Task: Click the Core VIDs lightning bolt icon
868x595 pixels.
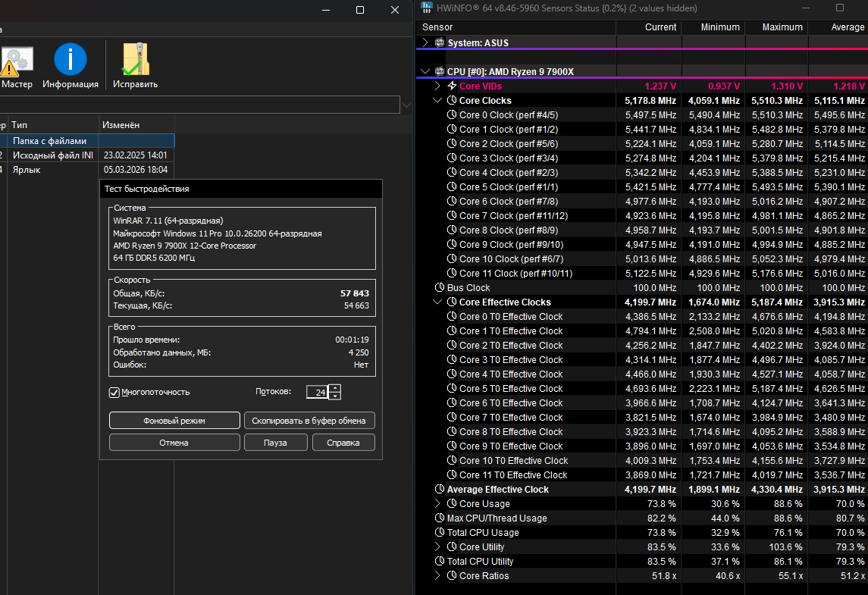Action: point(452,86)
